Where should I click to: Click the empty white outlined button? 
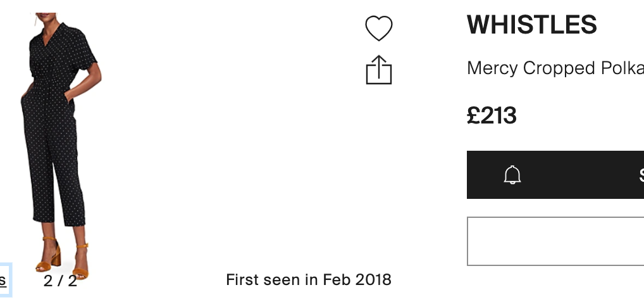pos(555,241)
